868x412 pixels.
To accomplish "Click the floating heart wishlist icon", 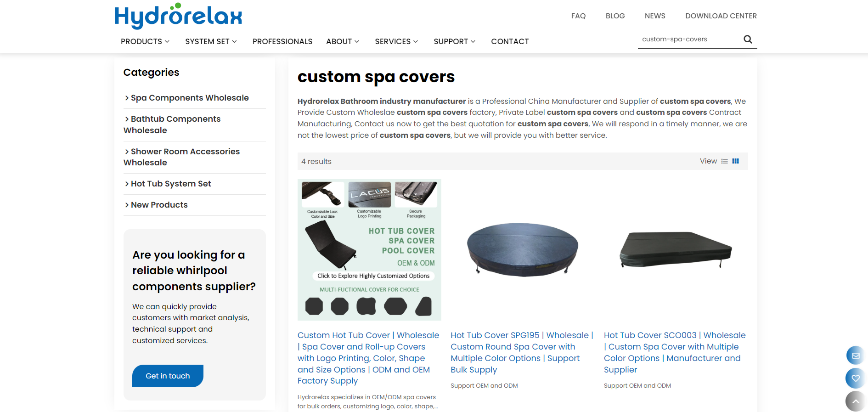I will pyautogui.click(x=856, y=378).
